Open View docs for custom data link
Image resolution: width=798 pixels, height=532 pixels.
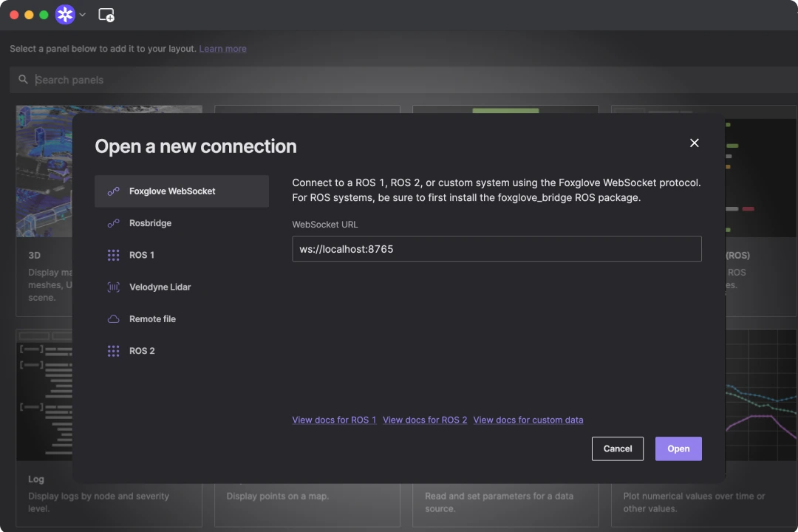[528, 420]
